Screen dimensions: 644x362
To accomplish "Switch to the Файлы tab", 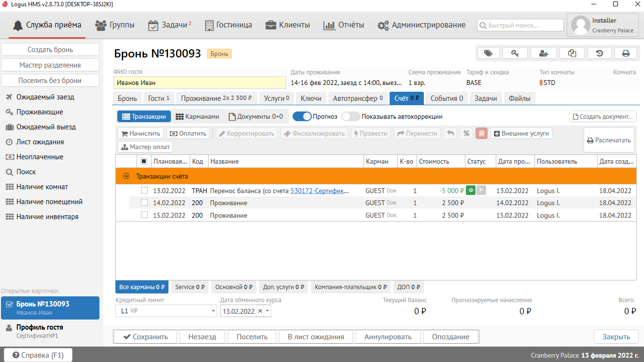I will click(x=519, y=98).
